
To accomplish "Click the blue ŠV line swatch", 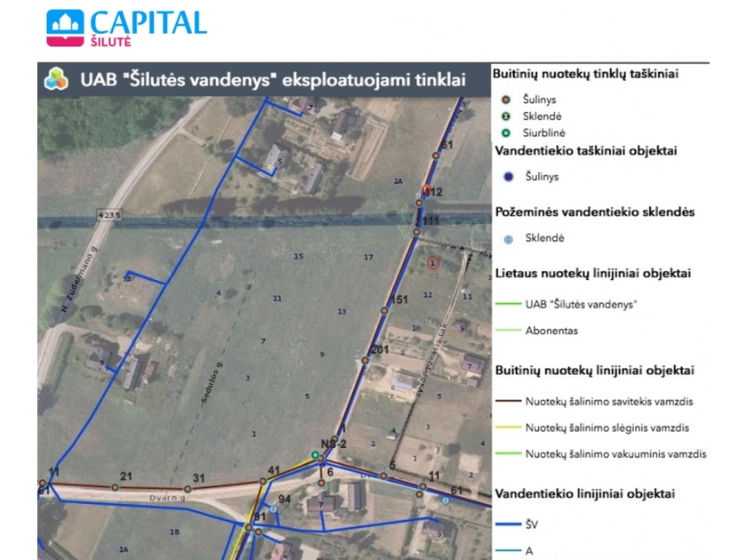I will point(509,524).
